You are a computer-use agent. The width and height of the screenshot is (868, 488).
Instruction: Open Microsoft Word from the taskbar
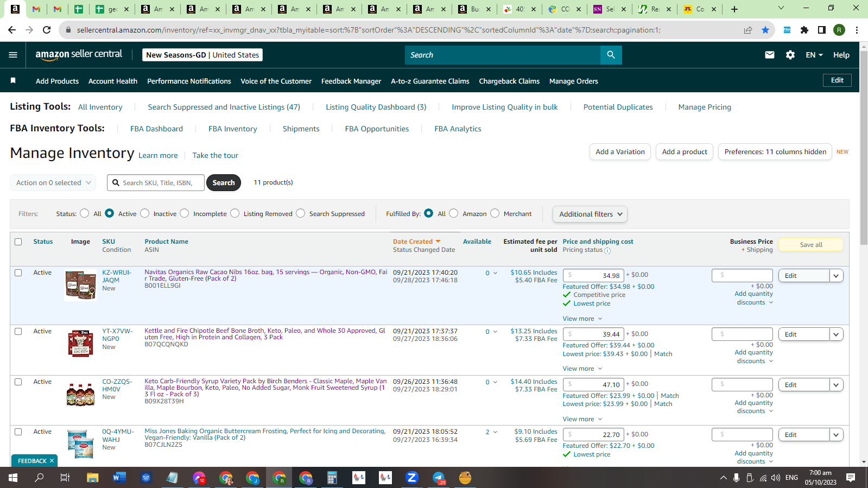(x=119, y=478)
